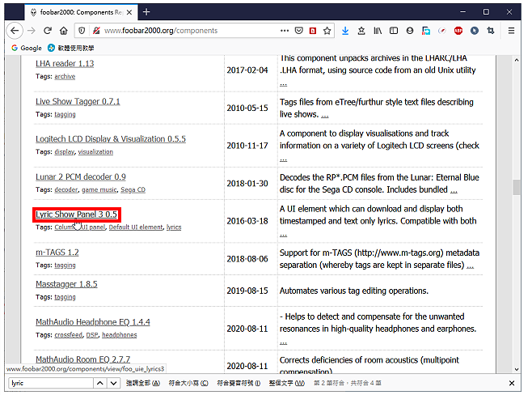Viewport: 532px width, 395px height.
Task: Open the page actions three-dot menu
Action: coord(285,31)
